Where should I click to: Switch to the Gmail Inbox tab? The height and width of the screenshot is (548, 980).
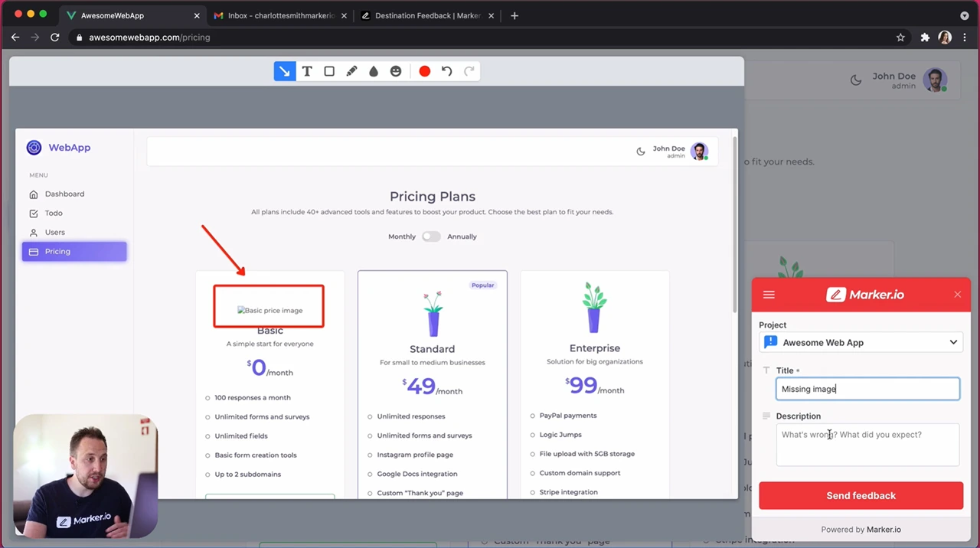[x=281, y=15]
